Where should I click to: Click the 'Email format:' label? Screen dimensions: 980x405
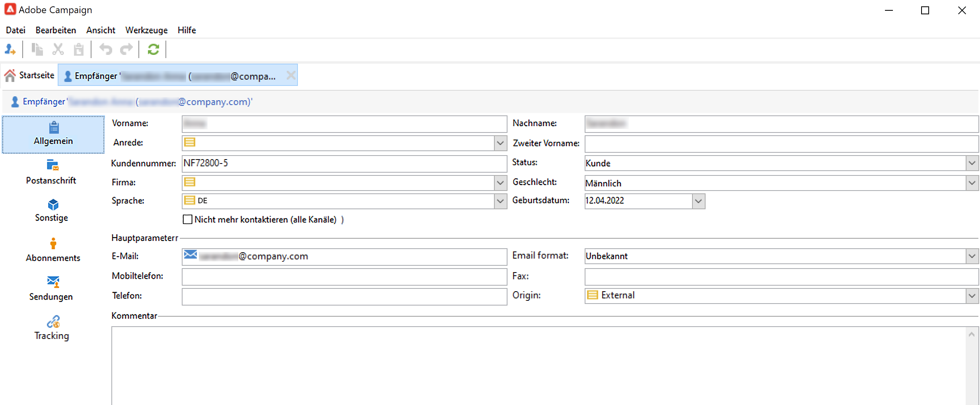point(541,255)
